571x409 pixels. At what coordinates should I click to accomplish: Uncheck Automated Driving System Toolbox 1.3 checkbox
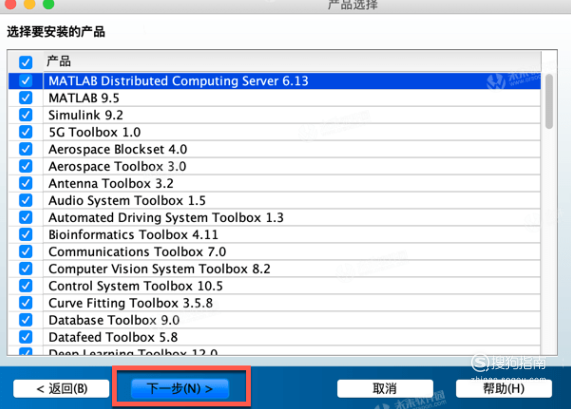pyautogui.click(x=25, y=217)
